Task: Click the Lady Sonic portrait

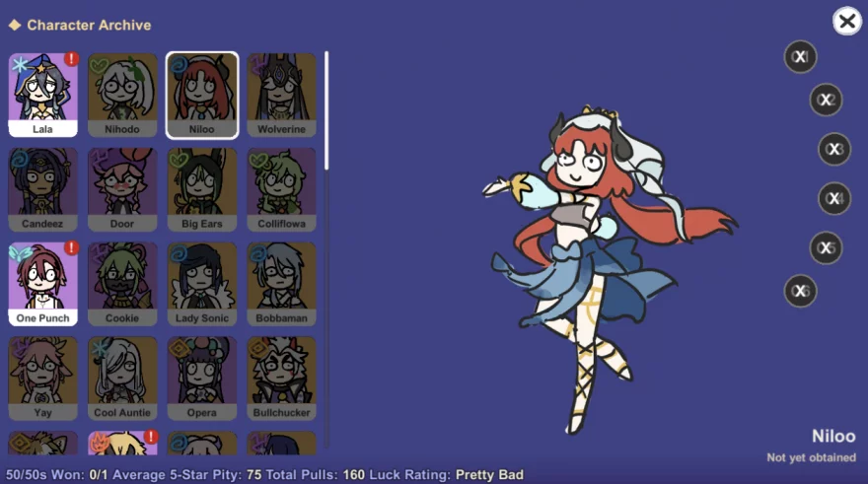Action: pyautogui.click(x=201, y=284)
